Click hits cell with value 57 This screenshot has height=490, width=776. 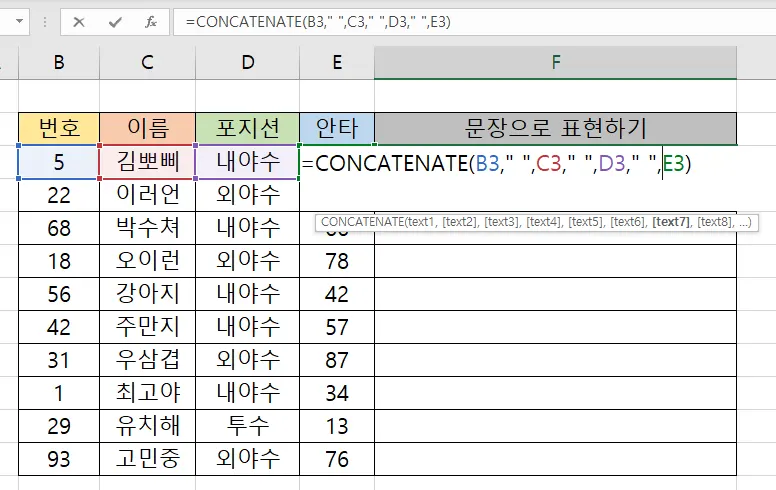click(x=337, y=327)
